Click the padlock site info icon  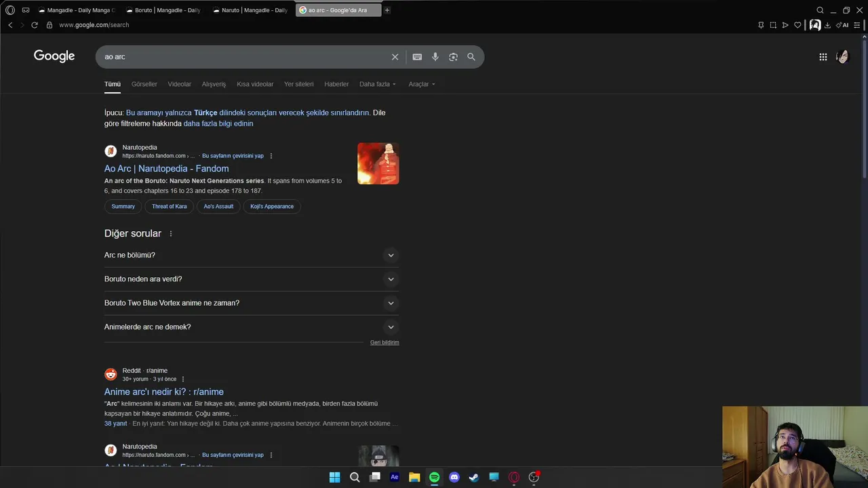click(x=50, y=25)
